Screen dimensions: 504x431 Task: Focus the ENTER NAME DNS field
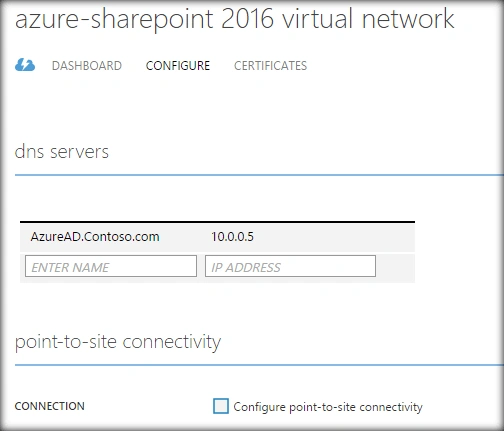pos(111,266)
